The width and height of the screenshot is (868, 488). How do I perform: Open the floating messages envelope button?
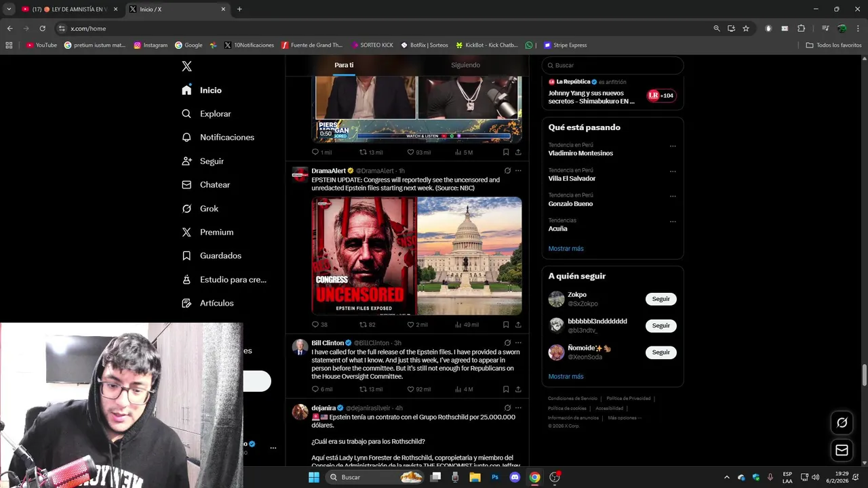tap(842, 450)
